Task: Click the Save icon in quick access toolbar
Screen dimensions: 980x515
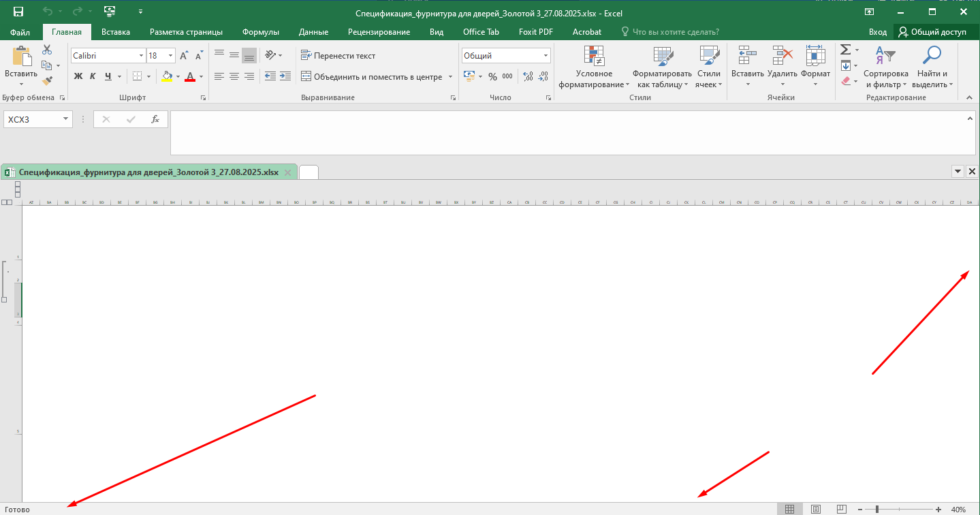Action: [x=18, y=12]
